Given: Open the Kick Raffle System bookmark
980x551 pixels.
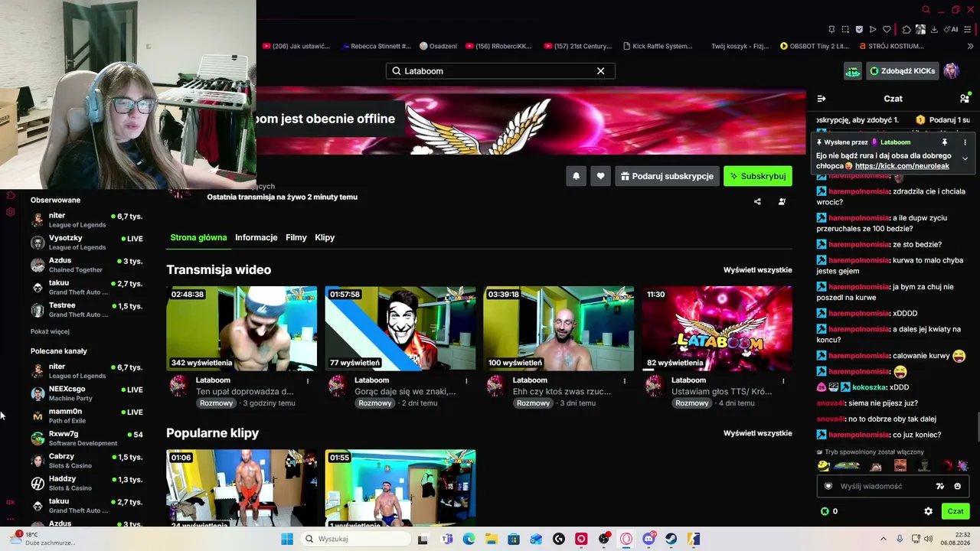Looking at the screenshot, I should click(x=658, y=46).
